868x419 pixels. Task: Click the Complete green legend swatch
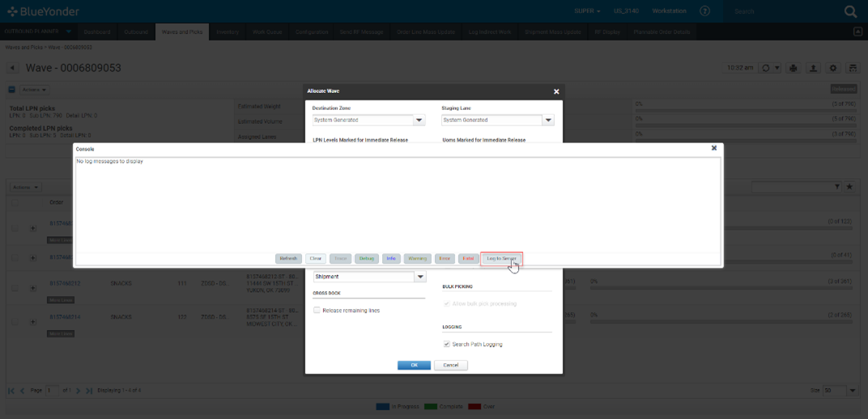click(431, 406)
